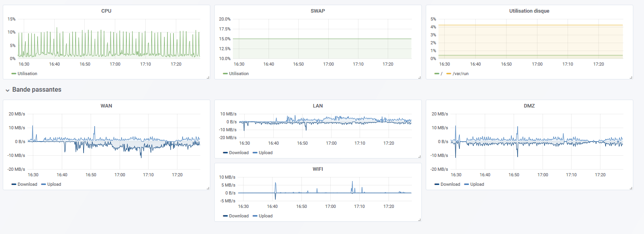Click the 17:10 time label under disk usage chart

(x=568, y=64)
